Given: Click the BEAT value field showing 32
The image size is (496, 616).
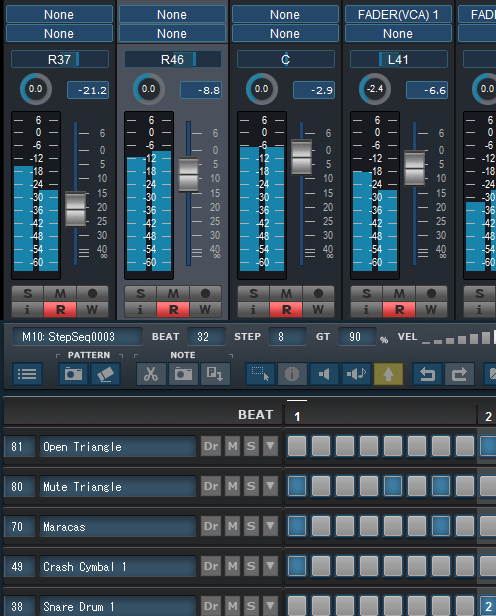Looking at the screenshot, I should tap(205, 337).
